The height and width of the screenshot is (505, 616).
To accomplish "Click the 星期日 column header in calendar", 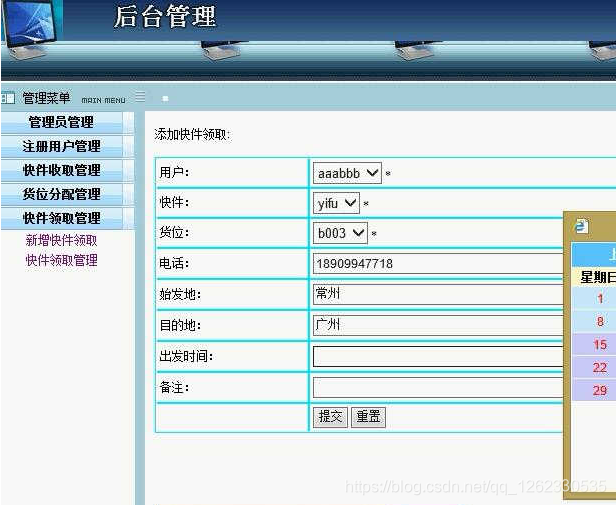I will (x=598, y=277).
